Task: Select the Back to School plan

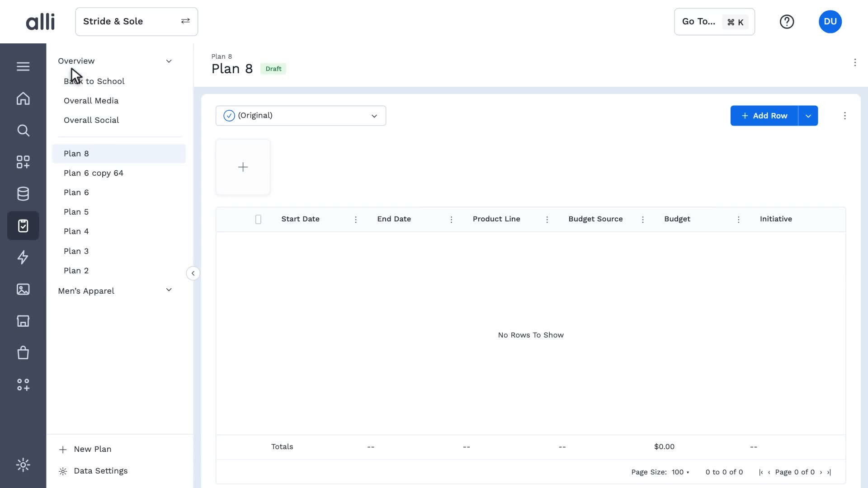Action: point(94,81)
